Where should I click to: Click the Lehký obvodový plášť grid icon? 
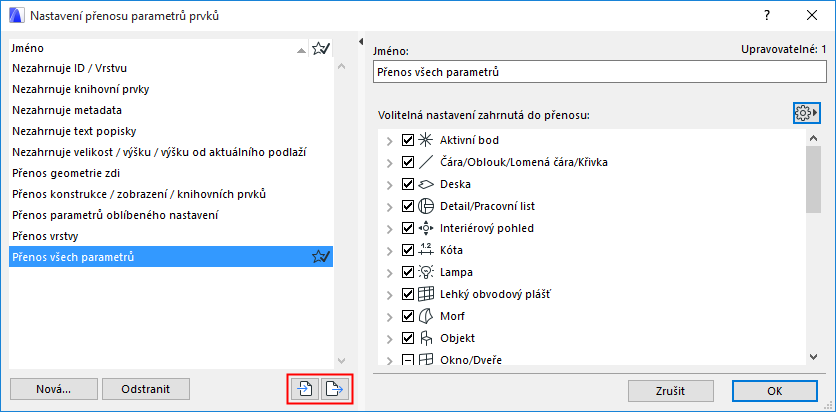pyautogui.click(x=426, y=294)
